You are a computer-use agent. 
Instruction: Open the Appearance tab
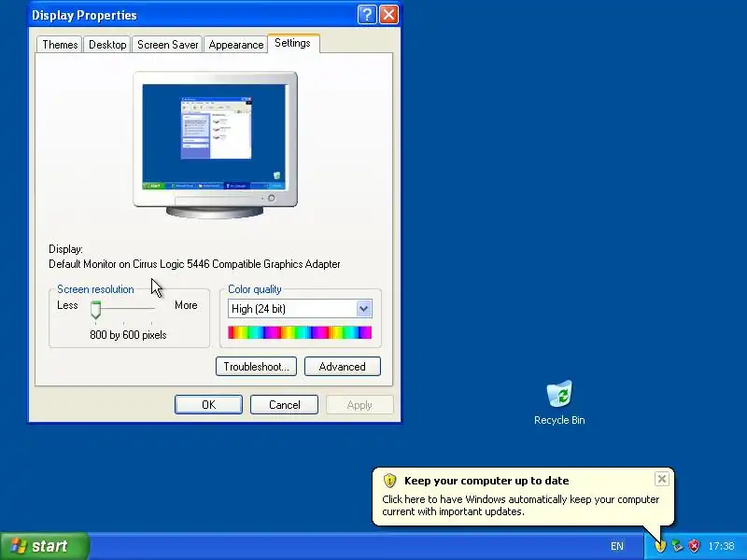point(236,45)
